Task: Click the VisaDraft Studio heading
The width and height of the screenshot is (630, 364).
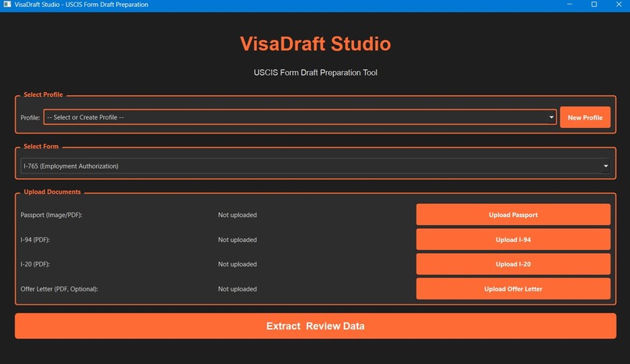Action: coord(316,44)
